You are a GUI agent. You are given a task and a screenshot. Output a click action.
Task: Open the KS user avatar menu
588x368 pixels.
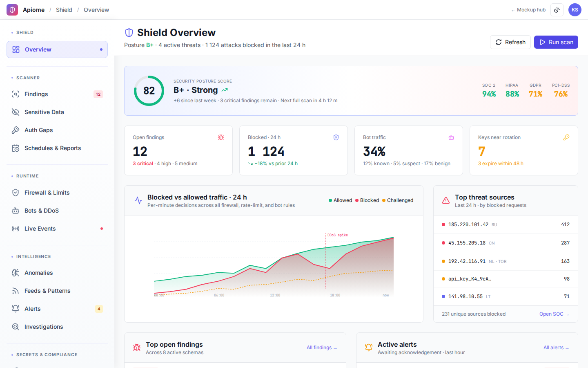(x=575, y=10)
